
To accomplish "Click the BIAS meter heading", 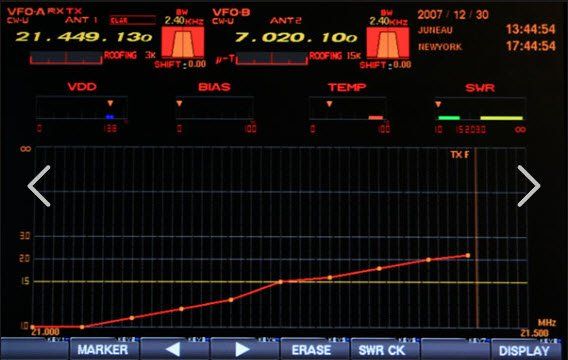I will pyautogui.click(x=214, y=87).
